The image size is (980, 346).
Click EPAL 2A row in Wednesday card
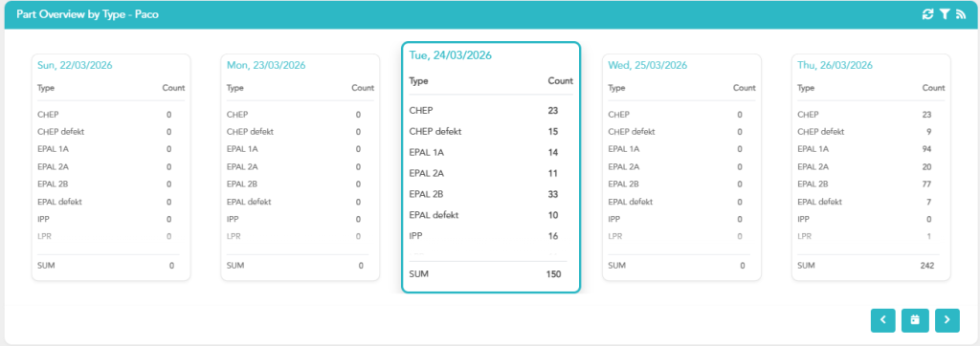[x=681, y=166]
